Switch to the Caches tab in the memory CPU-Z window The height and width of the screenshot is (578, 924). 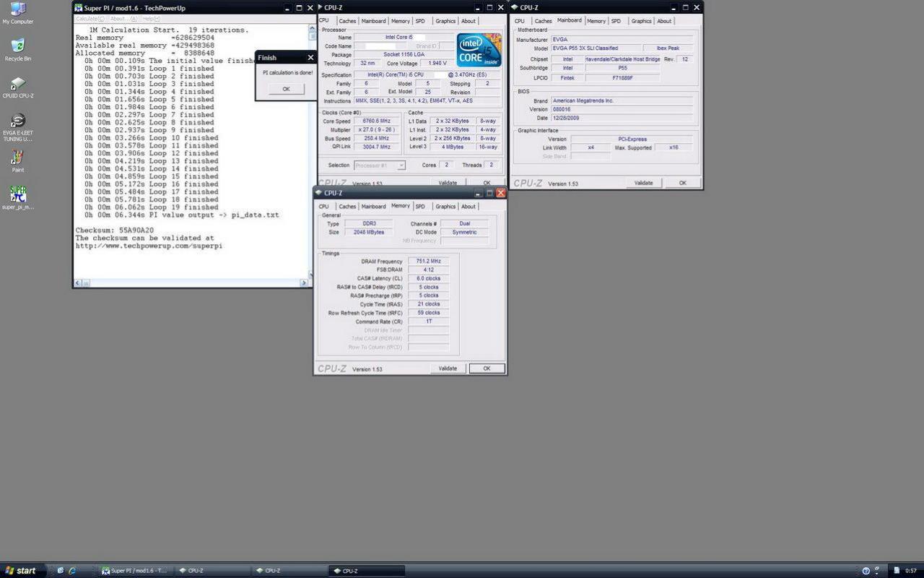(347, 207)
